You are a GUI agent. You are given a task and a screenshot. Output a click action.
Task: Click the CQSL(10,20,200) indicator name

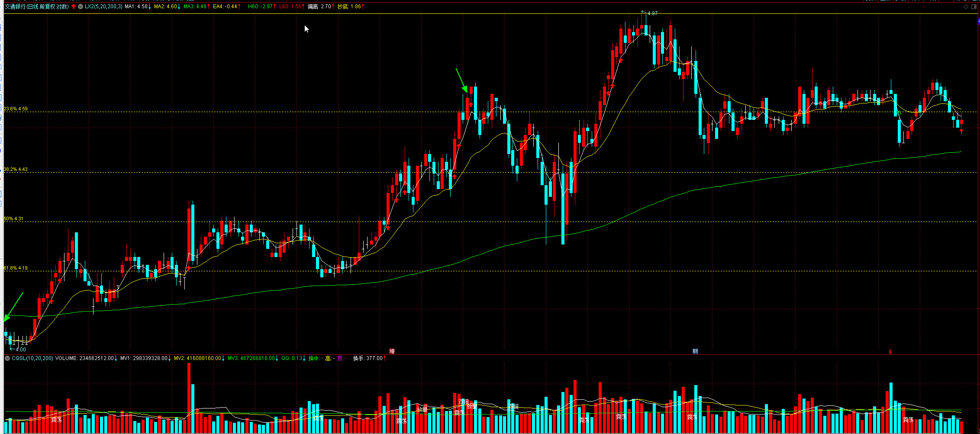32,358
